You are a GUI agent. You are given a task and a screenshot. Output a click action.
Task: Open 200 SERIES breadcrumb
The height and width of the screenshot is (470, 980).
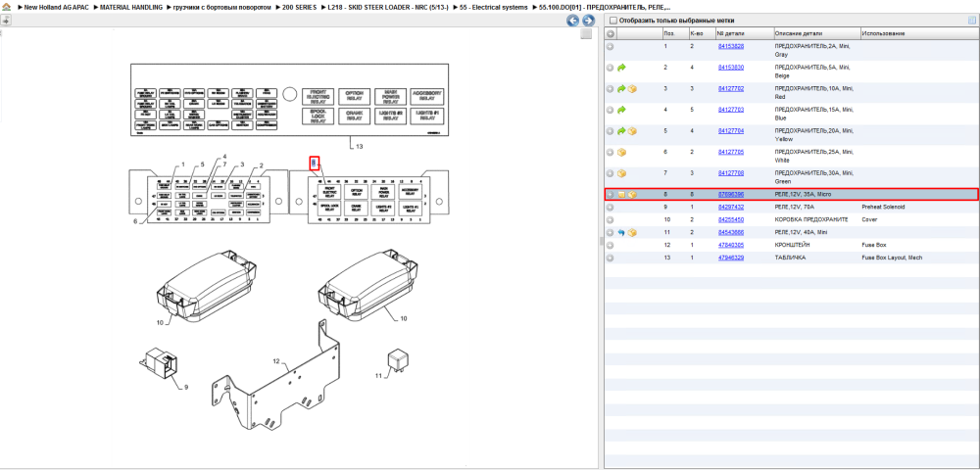coord(299,7)
